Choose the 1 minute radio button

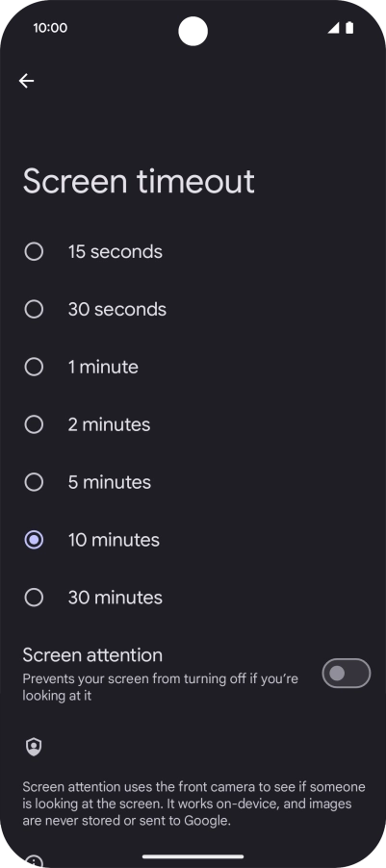(x=34, y=367)
